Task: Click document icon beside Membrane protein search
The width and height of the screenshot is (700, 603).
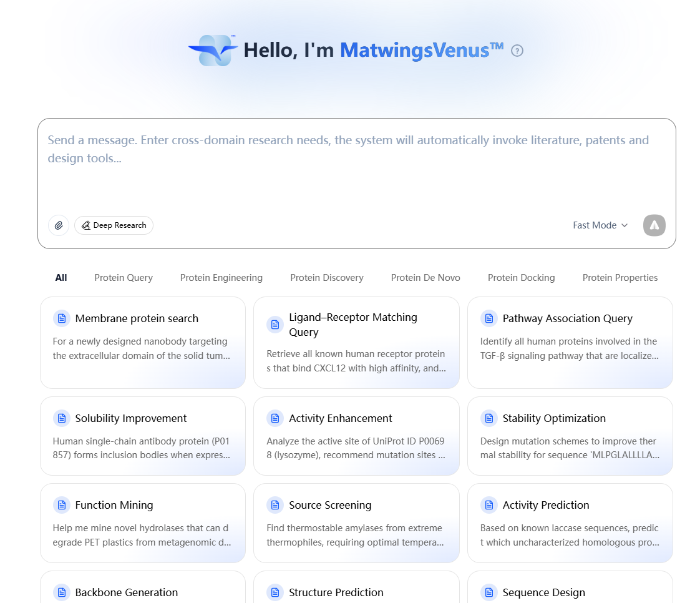Action: (x=62, y=318)
